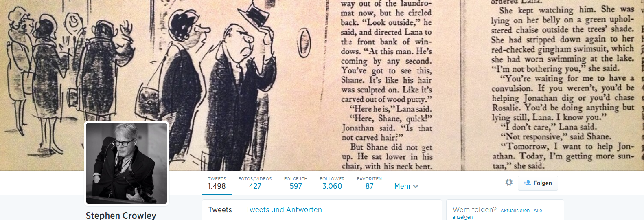Viewport: 644px width, 220px height.
Task: Open the Folge ich list of 597
Action: pos(296,183)
